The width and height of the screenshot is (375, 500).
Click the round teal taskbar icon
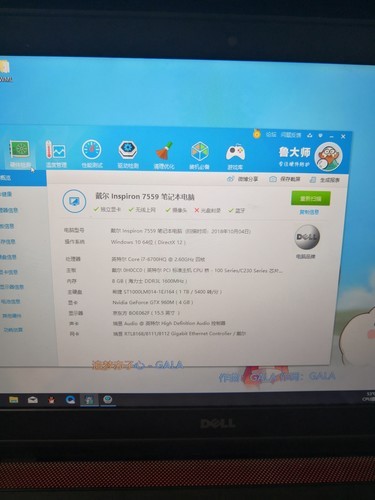107,399
